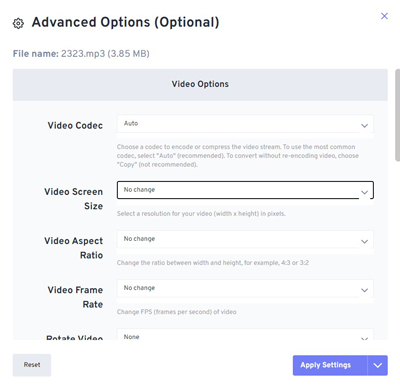Close the Advanced Options dialog
Viewport: 400px width, 387px height.
pos(384,16)
